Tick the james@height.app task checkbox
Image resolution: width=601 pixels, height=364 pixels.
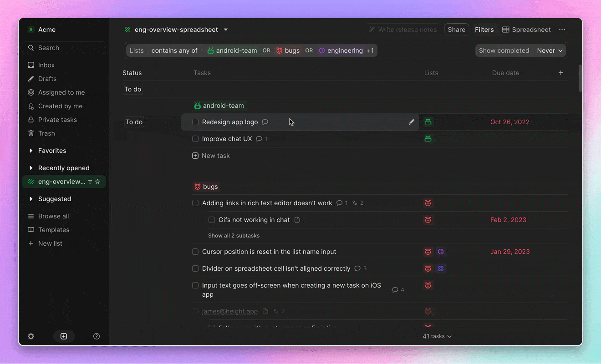pyautogui.click(x=195, y=311)
